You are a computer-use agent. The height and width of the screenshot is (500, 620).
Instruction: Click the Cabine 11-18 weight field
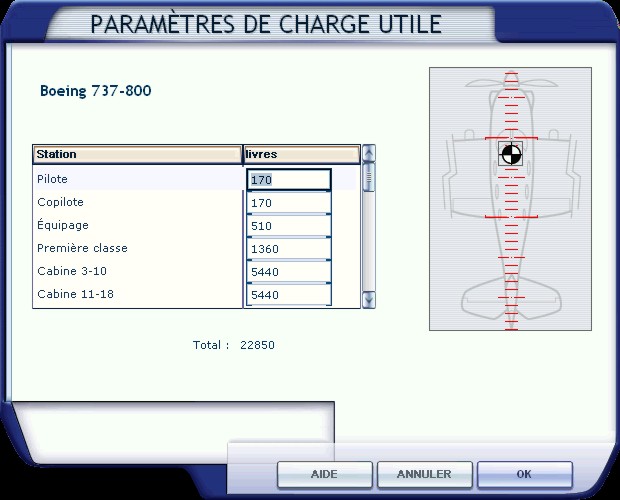[x=289, y=294]
